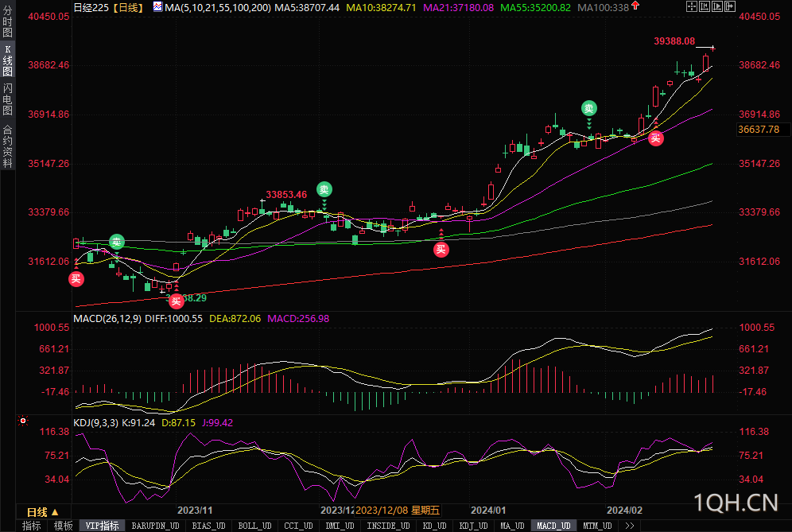Expand more indicator tabs with >> arrows
This screenshot has height=532, width=792.
tap(629, 526)
